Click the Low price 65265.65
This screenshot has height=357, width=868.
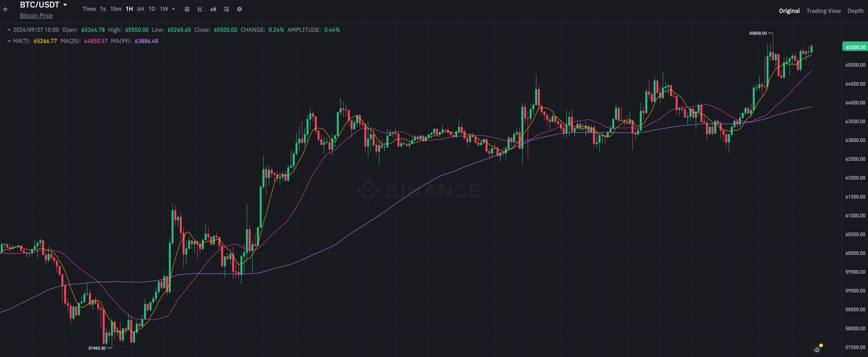tap(179, 30)
